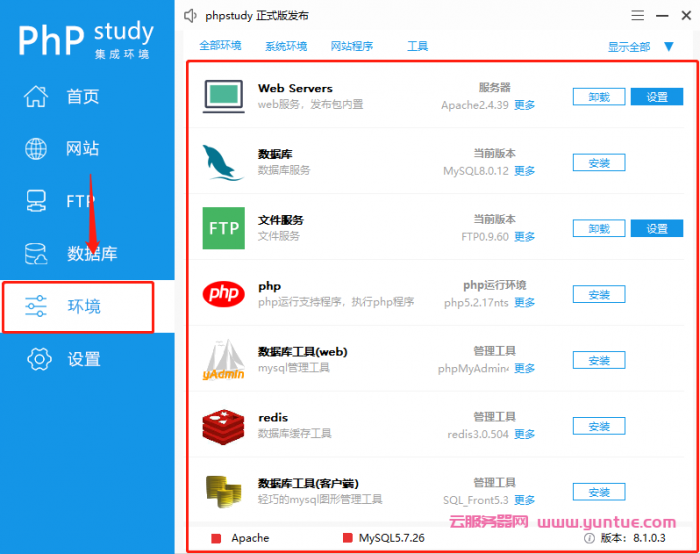
Task: Click the red redis stack icon
Action: pyautogui.click(x=224, y=426)
